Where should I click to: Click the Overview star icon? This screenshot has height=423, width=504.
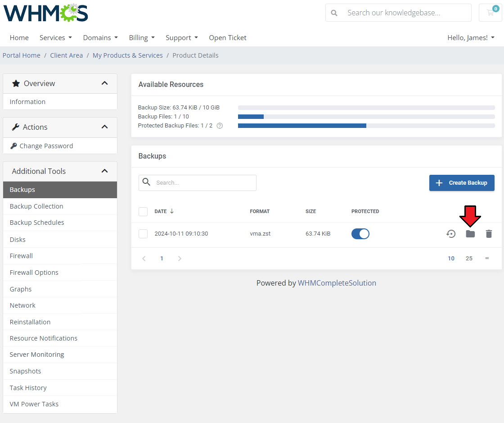(16, 84)
